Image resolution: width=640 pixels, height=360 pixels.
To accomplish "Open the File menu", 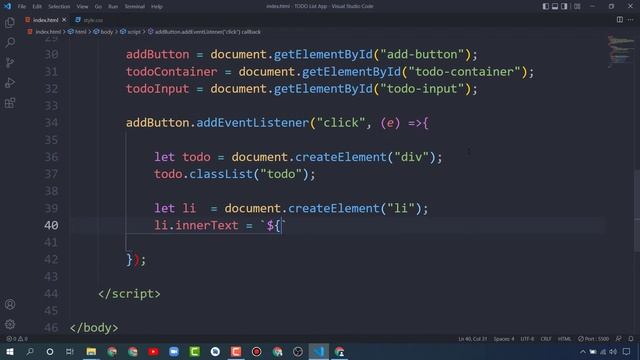I will (22, 7).
